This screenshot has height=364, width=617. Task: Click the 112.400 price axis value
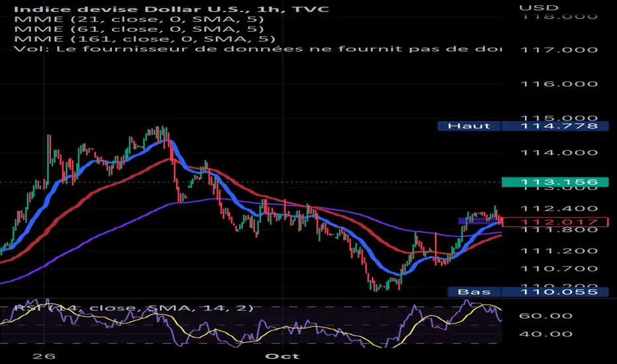559,208
